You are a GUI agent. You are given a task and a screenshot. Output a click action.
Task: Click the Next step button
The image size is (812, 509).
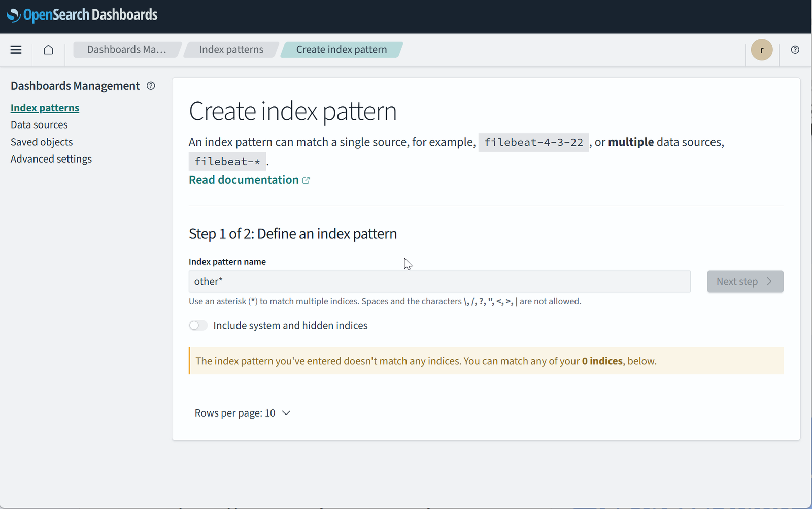745,281
